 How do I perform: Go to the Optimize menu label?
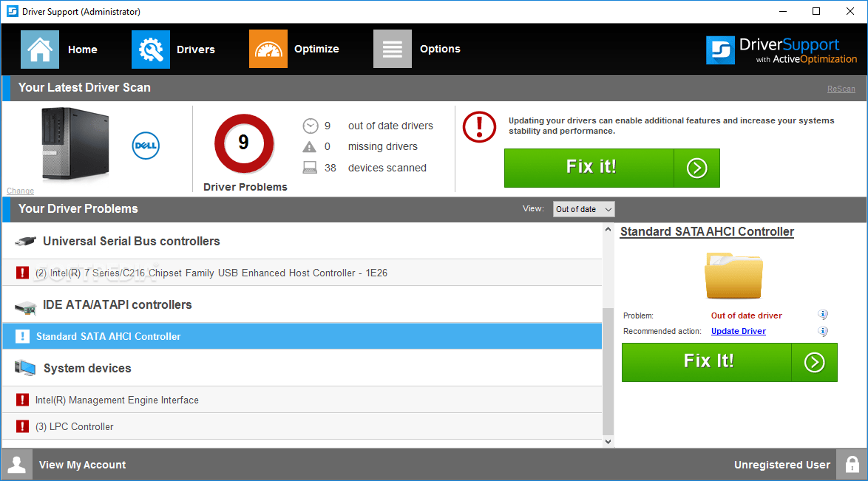316,50
